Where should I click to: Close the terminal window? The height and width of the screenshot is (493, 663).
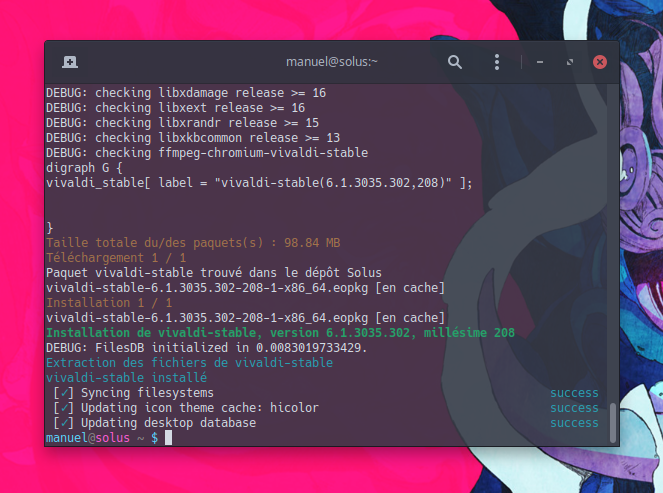tap(600, 62)
